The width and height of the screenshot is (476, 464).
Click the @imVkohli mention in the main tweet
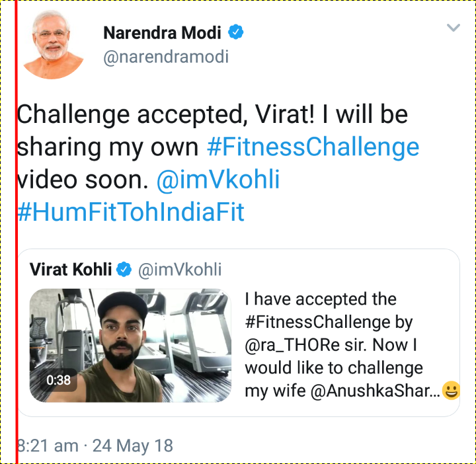coord(218,180)
